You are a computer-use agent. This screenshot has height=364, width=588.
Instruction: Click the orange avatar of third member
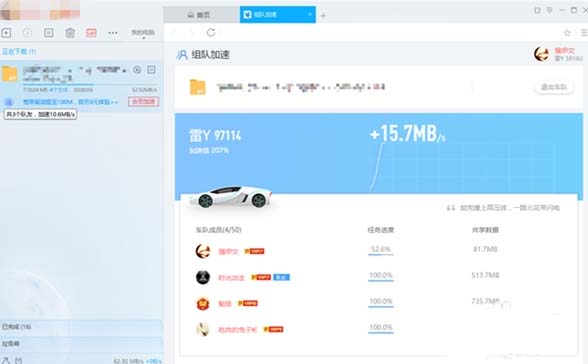pos(203,303)
